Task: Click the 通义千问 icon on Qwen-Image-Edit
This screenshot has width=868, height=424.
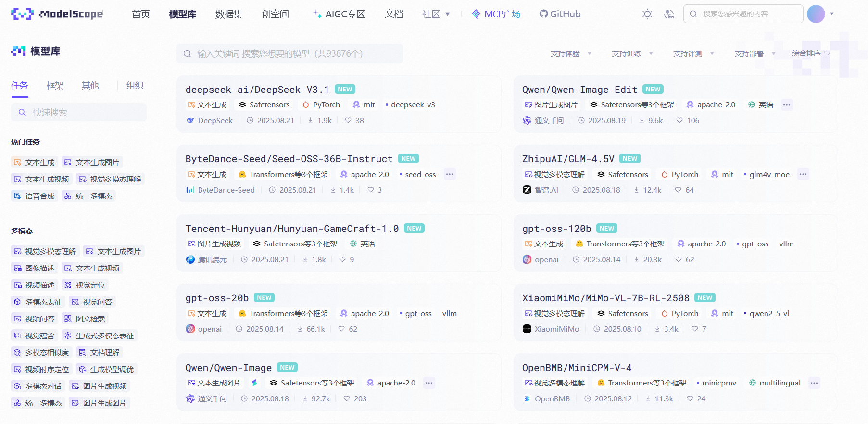Action: pyautogui.click(x=527, y=120)
